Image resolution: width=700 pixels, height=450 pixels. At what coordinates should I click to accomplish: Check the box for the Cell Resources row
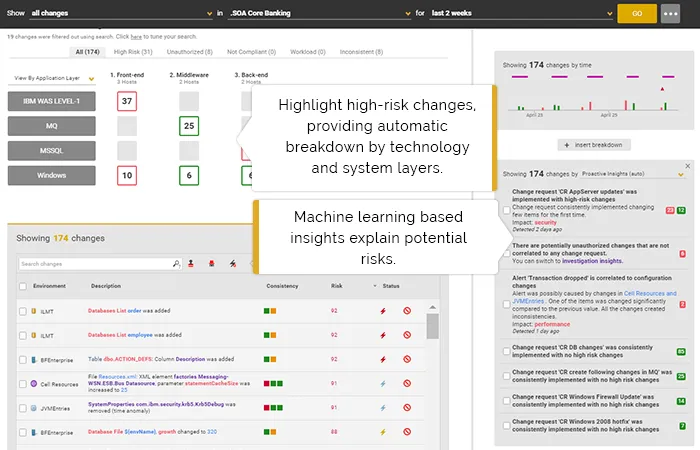[22, 383]
